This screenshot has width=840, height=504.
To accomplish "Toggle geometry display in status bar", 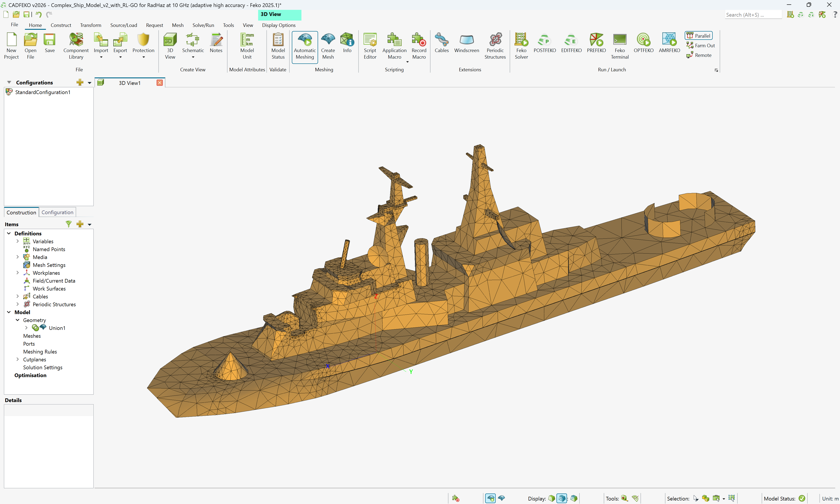I will pos(552,498).
